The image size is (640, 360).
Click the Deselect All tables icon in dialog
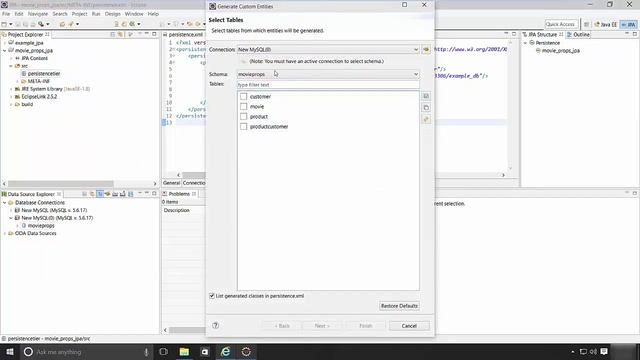coord(426,108)
